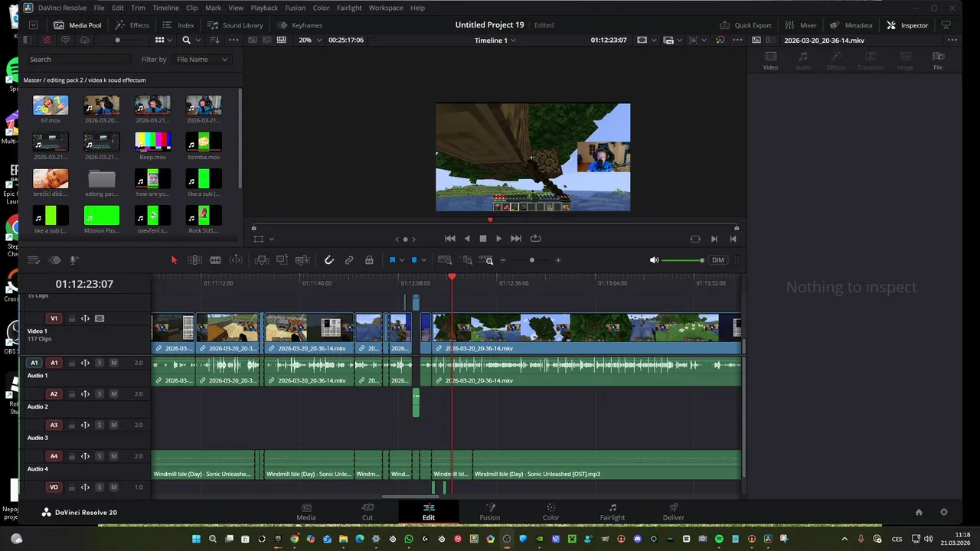Select the A4 track destination button
The height and width of the screenshot is (551, 980).
54,456
